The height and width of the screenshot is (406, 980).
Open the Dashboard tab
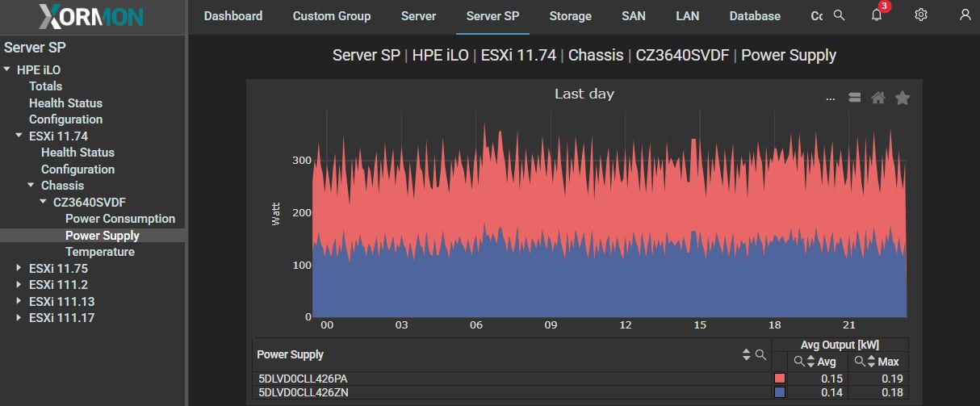(233, 16)
